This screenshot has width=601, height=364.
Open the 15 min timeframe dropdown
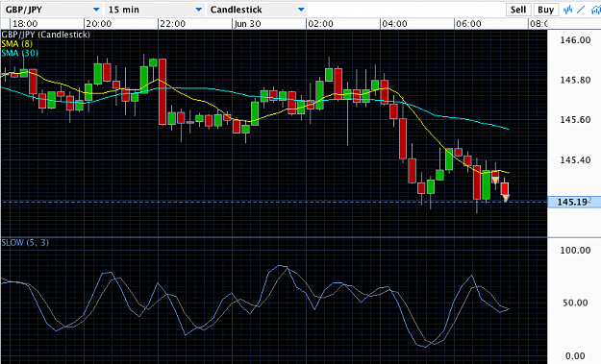pyautogui.click(x=154, y=10)
